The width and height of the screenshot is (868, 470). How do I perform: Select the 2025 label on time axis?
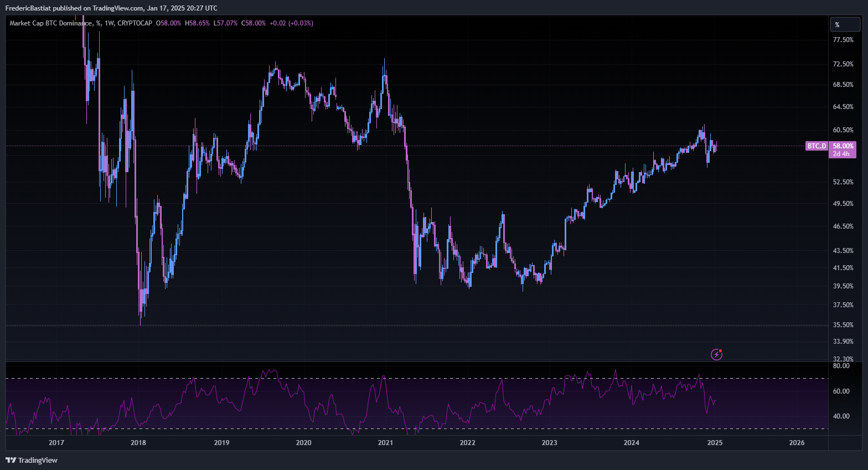click(715, 442)
